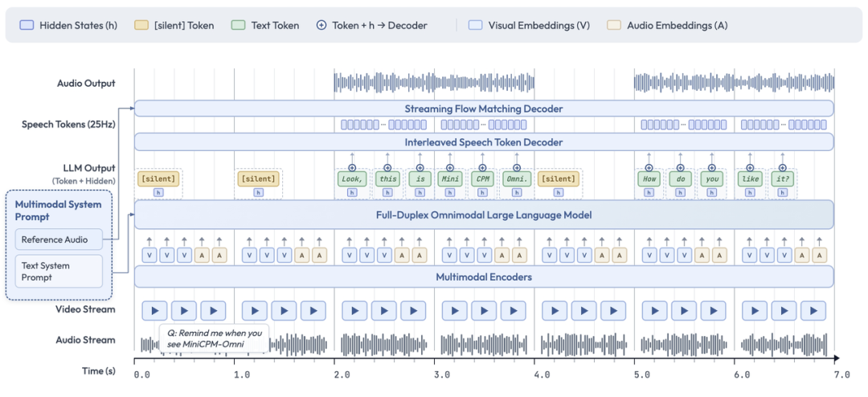
Task: Click the '2.0' time axis tick label
Action: click(342, 375)
